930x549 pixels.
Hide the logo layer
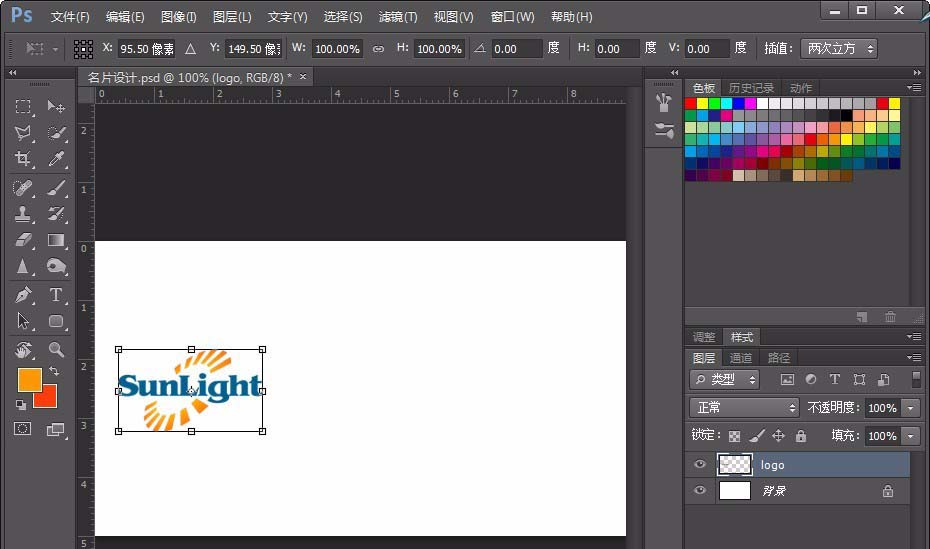pyautogui.click(x=700, y=464)
